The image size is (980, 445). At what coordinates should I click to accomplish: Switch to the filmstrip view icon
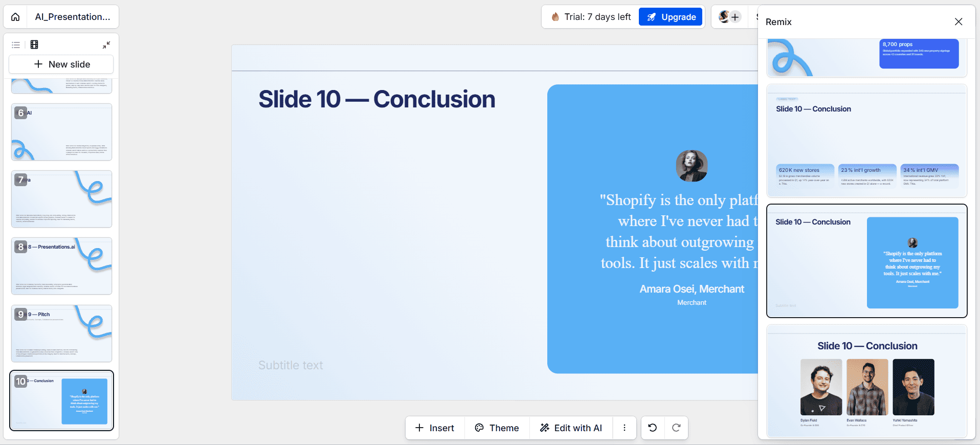(34, 44)
